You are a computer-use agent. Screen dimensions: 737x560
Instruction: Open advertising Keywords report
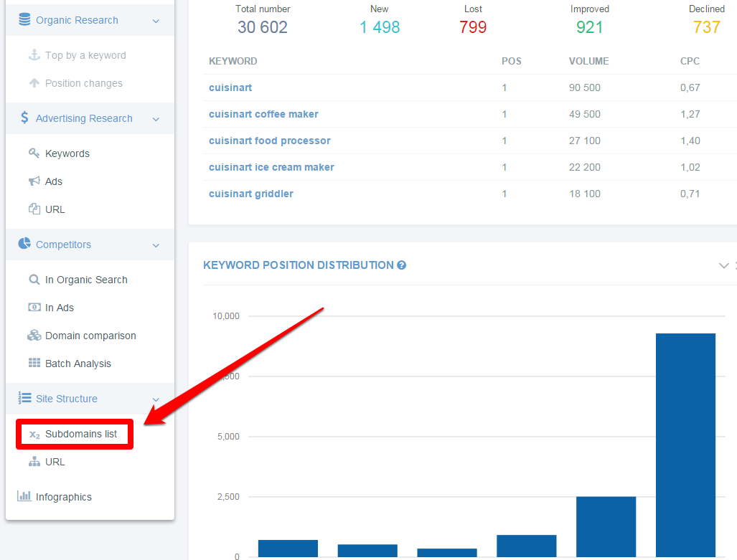pos(67,153)
